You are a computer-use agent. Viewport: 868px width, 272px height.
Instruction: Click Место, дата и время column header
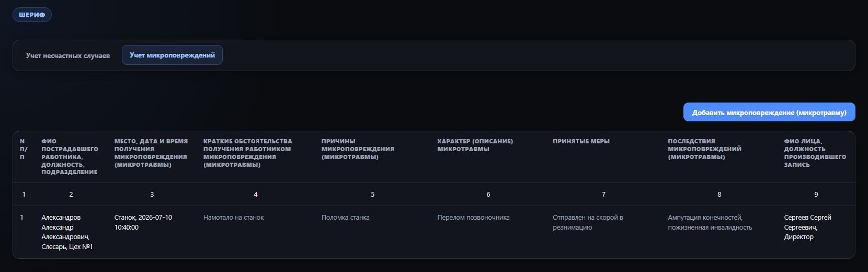click(x=151, y=153)
